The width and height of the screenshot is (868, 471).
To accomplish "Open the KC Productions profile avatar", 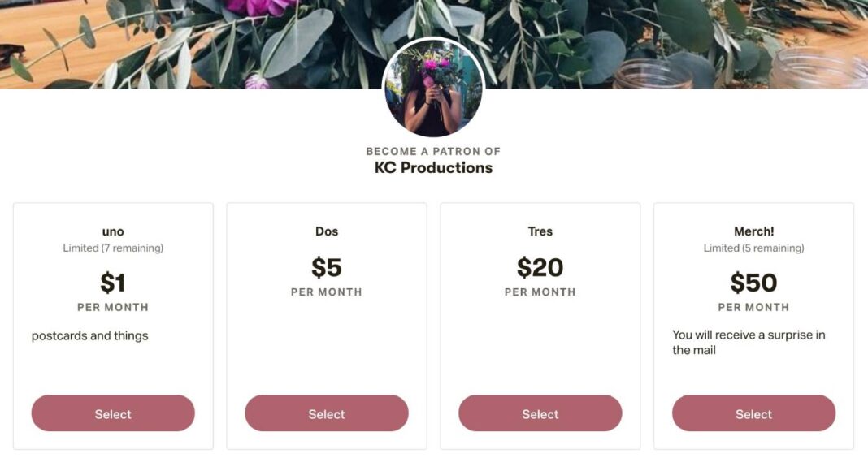I will 433,89.
